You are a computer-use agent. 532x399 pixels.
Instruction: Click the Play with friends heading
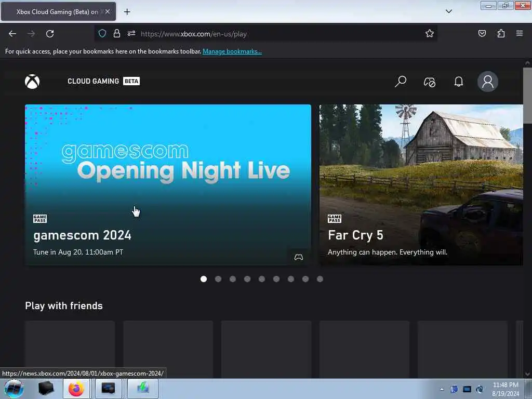[64, 305]
